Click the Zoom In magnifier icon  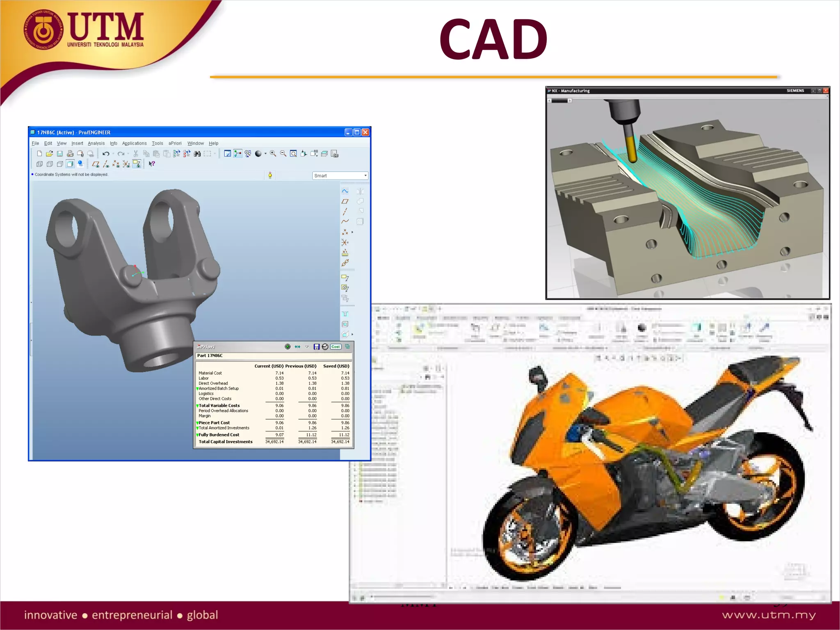tap(273, 154)
